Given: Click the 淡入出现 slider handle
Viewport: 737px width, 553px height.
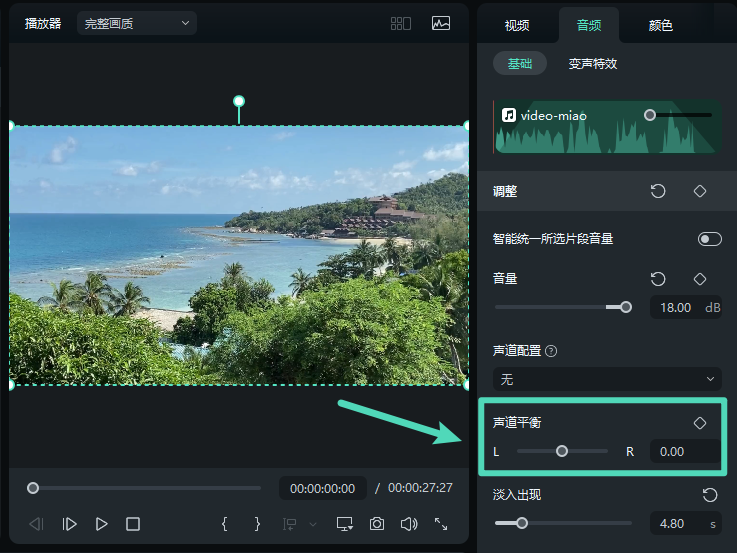Looking at the screenshot, I should (522, 523).
